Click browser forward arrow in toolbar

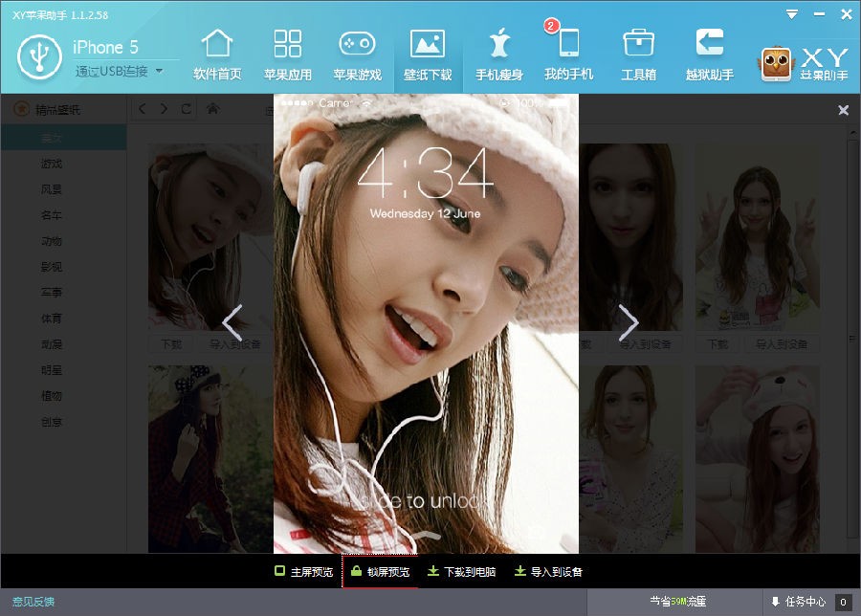click(164, 109)
